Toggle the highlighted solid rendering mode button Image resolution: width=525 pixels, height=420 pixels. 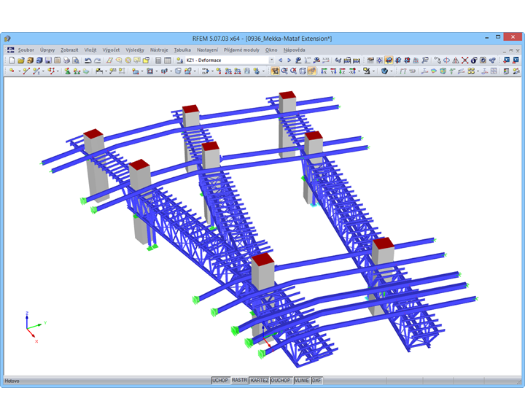tap(312, 71)
